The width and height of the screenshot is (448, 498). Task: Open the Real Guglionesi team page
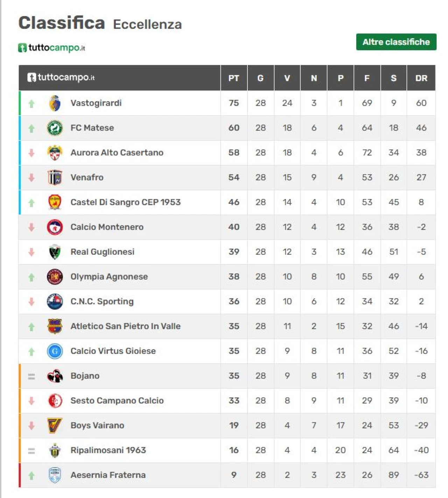pyautogui.click(x=103, y=252)
